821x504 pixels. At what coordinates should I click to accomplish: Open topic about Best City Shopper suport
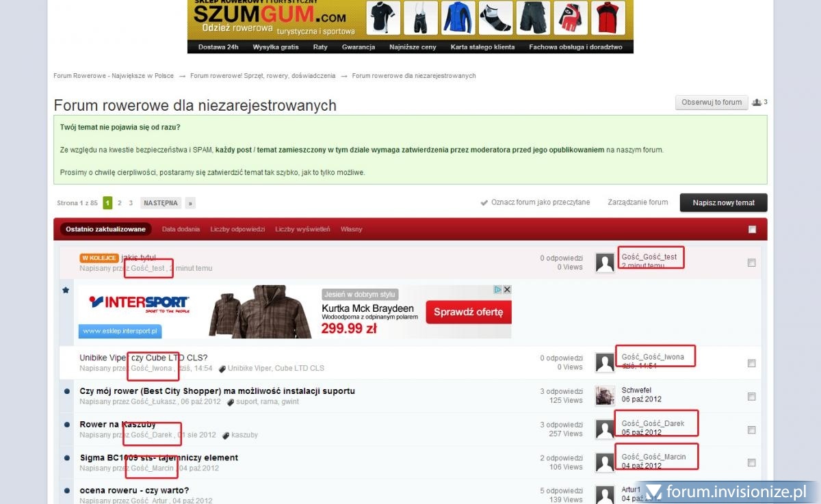[x=217, y=391]
